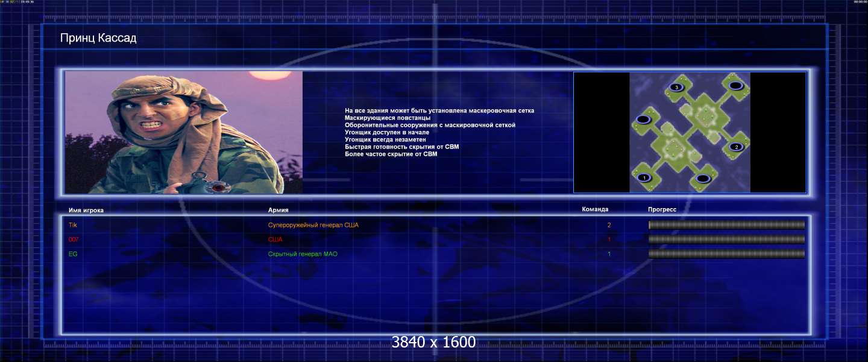This screenshot has width=868, height=362.
Task: Click start position 1 on the minimap
Action: point(644,177)
